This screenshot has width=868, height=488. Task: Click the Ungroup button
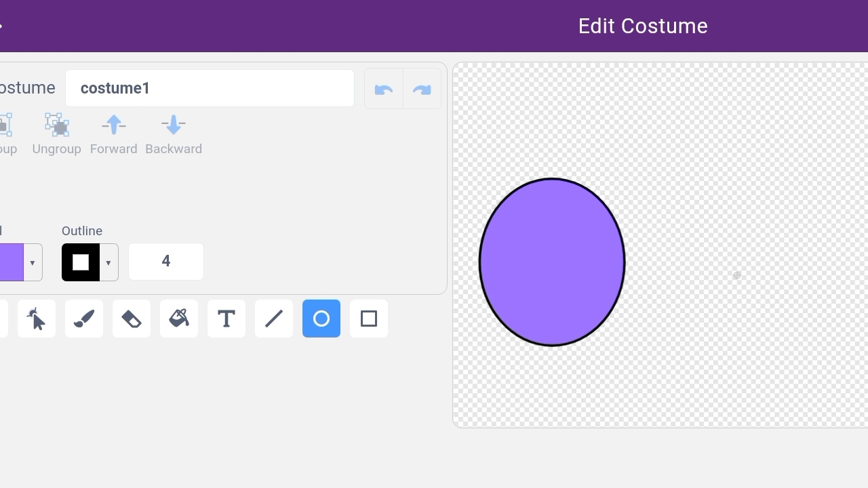(x=56, y=134)
